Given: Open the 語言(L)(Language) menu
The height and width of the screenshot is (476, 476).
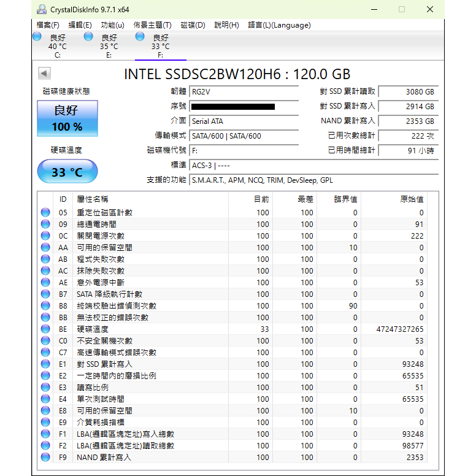Looking at the screenshot, I should coord(279,25).
